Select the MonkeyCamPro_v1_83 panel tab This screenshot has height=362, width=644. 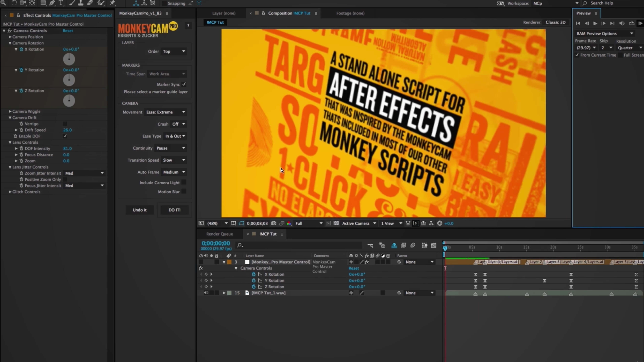(140, 13)
